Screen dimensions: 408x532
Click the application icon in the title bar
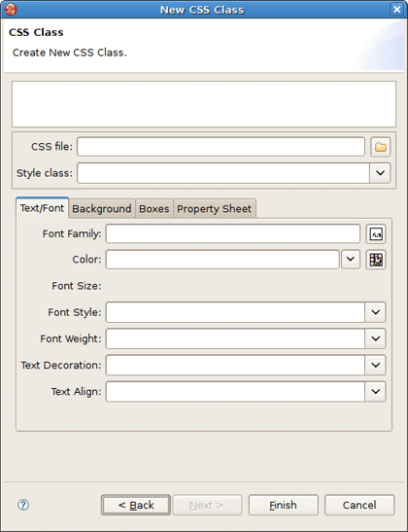tap(12, 9)
